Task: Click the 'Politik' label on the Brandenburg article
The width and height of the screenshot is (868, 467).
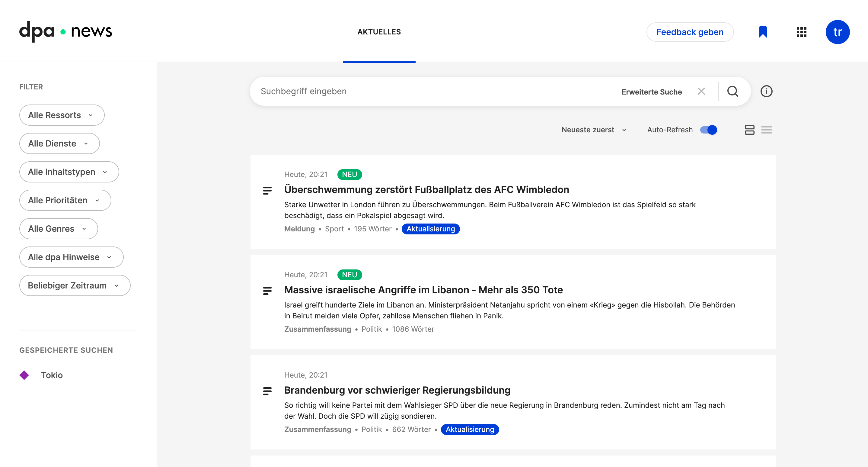Action: (x=372, y=429)
